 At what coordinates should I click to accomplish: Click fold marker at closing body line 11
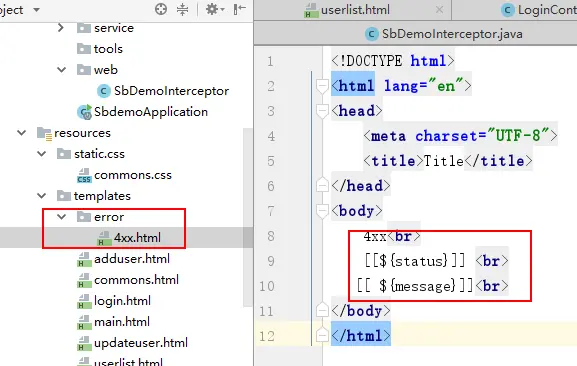(322, 310)
